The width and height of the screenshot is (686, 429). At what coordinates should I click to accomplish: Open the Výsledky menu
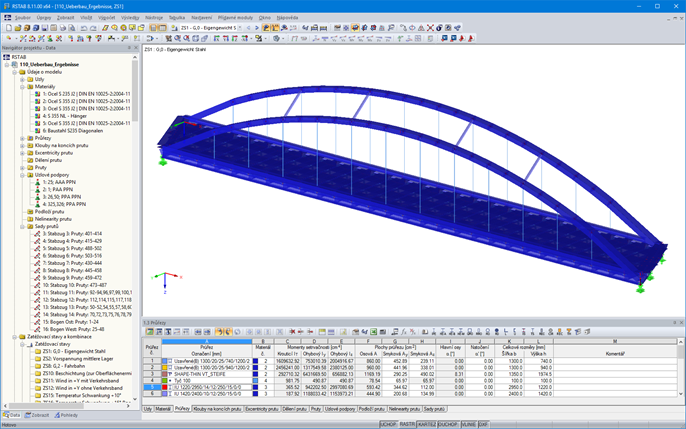tap(130, 18)
